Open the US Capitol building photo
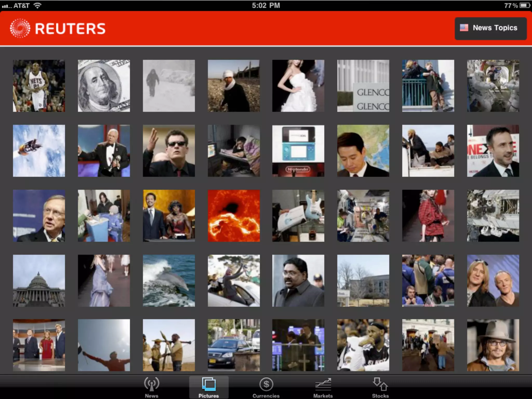This screenshot has height=399, width=532. click(x=39, y=281)
